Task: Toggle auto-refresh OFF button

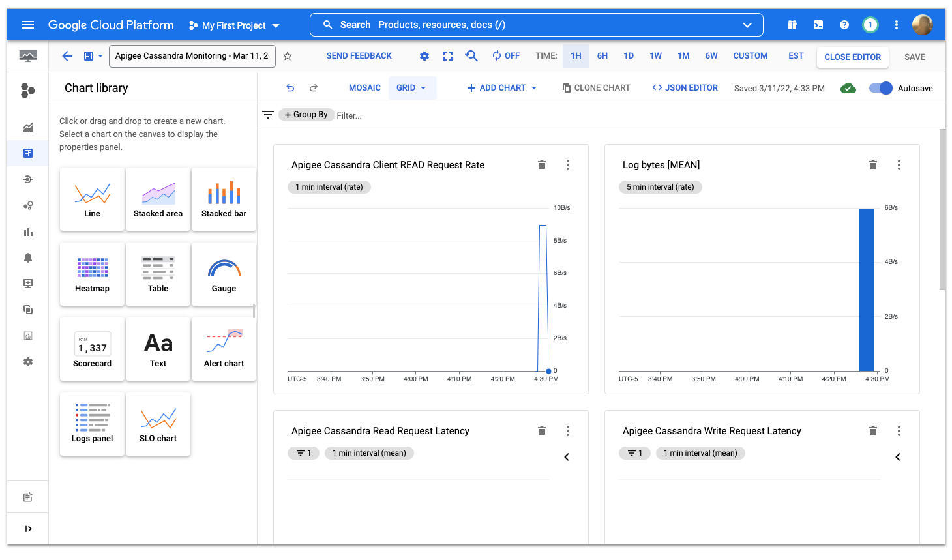Action: point(506,56)
